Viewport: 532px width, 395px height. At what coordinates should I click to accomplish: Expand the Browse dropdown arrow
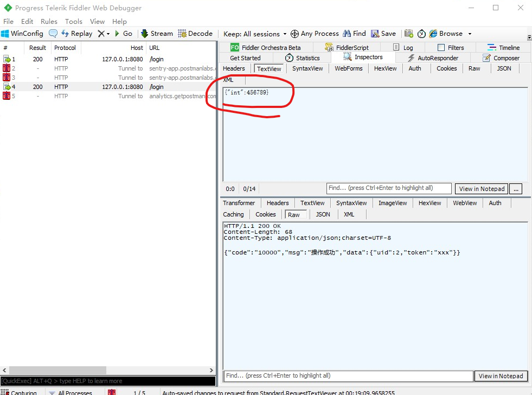470,34
